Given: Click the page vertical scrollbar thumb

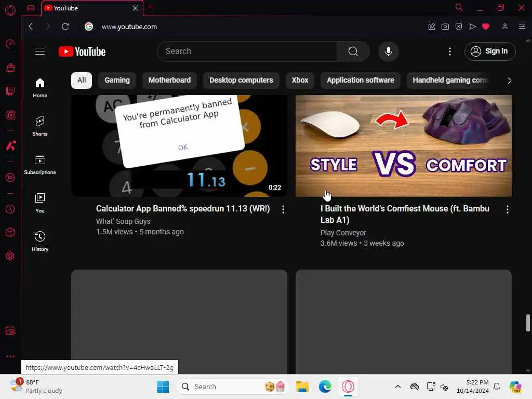Looking at the screenshot, I should pyautogui.click(x=528, y=323).
